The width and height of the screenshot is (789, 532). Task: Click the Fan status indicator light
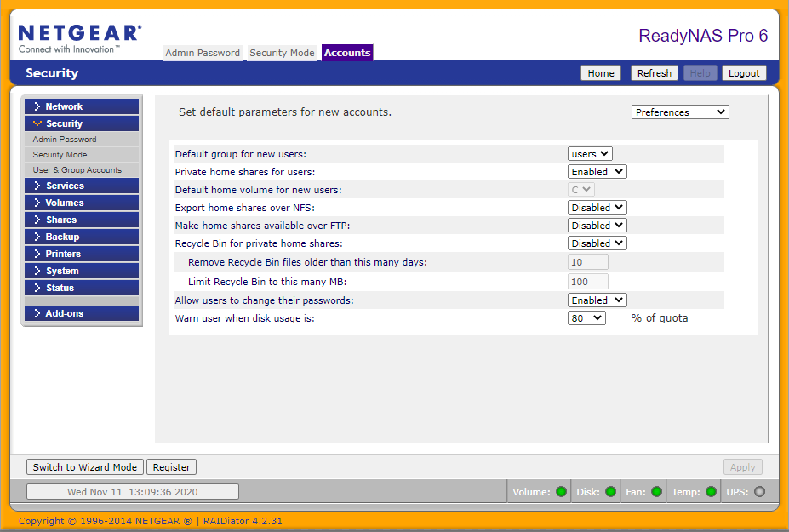656,491
